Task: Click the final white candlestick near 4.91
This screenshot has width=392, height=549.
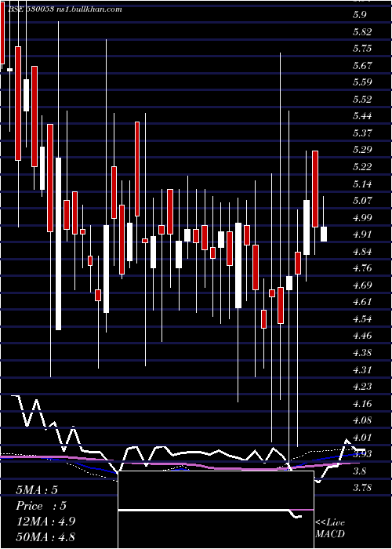Action: pos(324,234)
